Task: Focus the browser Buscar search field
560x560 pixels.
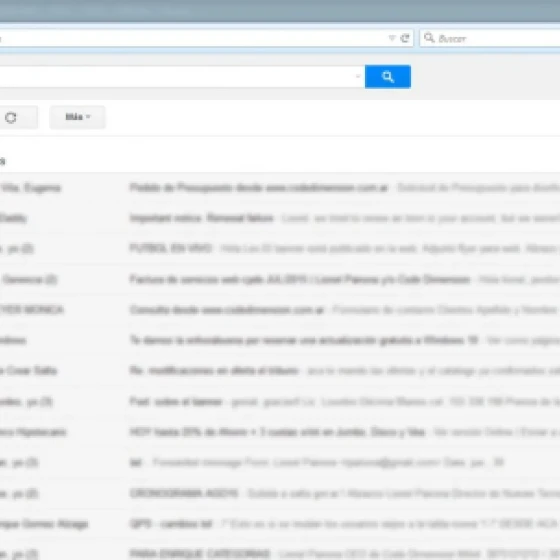Action: (x=490, y=38)
